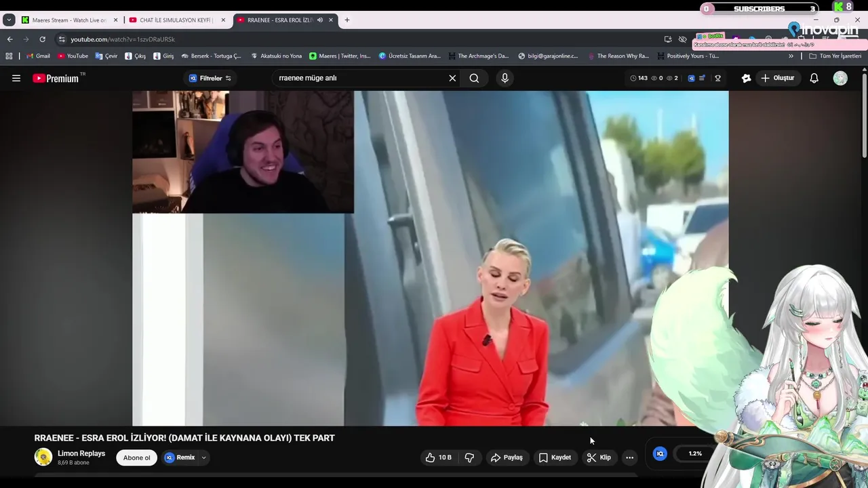This screenshot has width=868, height=488.
Task: Open the three-dot more actions menu
Action: (629, 457)
